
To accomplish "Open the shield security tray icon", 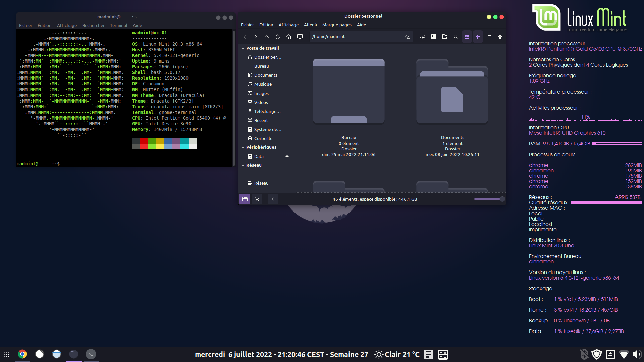I will point(597,354).
